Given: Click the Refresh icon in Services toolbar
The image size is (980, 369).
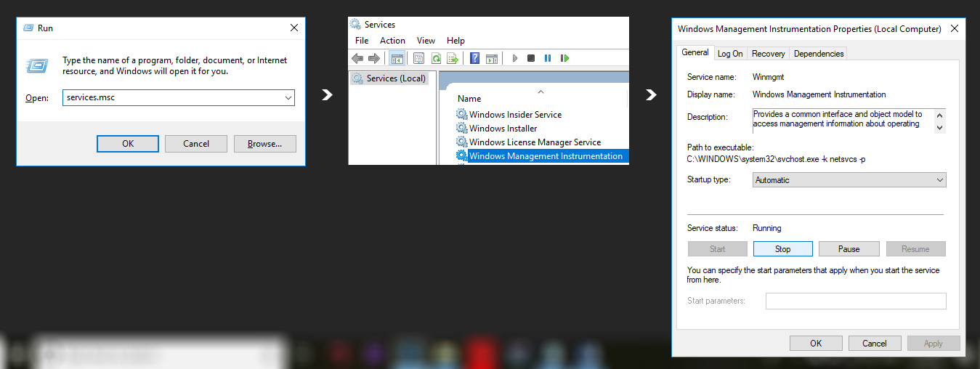Looking at the screenshot, I should [436, 58].
